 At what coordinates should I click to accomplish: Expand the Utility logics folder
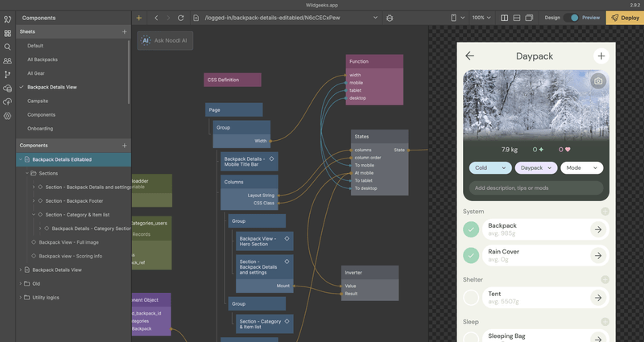pyautogui.click(x=21, y=298)
